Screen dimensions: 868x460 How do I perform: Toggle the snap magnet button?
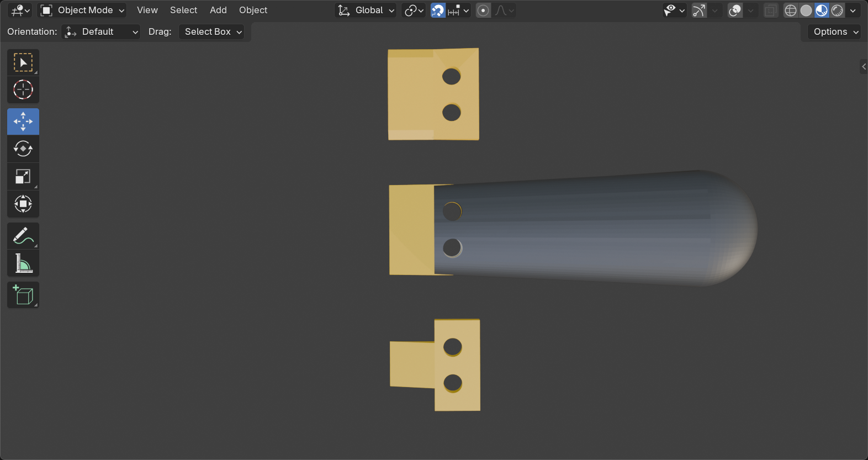(438, 10)
